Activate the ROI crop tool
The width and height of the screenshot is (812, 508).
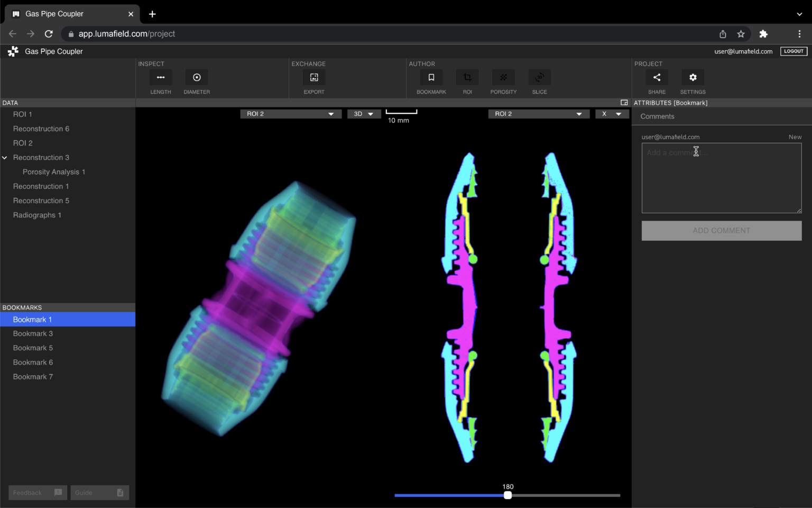click(467, 78)
